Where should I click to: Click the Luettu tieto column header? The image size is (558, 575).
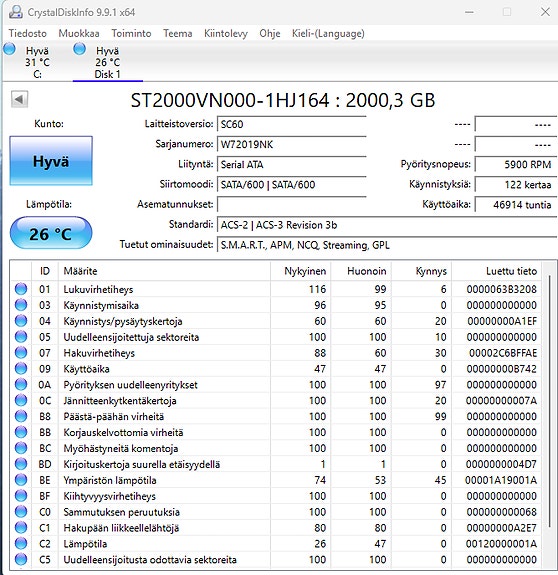click(x=511, y=271)
